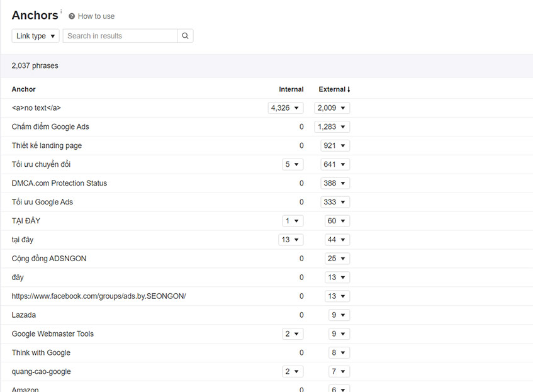Click the info icon beside Anchors title

click(61, 11)
